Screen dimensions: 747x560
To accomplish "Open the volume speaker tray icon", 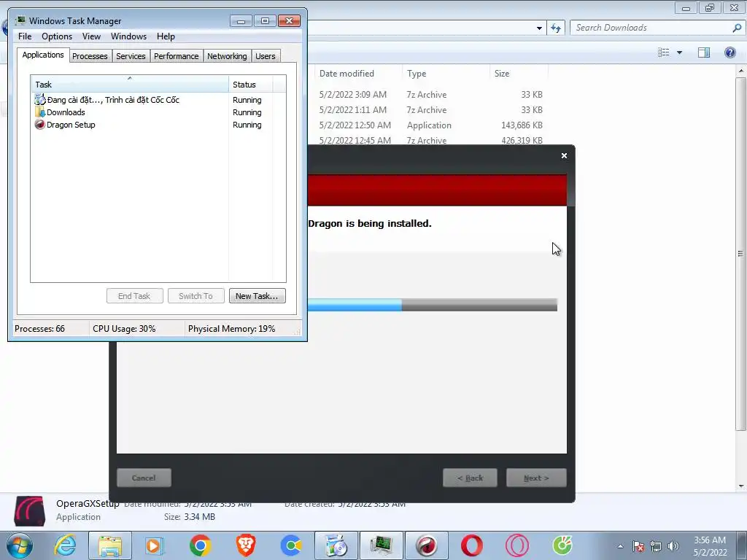I will coord(673,546).
